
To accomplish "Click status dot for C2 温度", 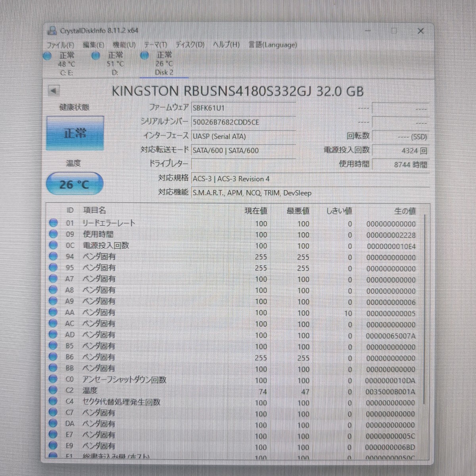I will [53, 391].
